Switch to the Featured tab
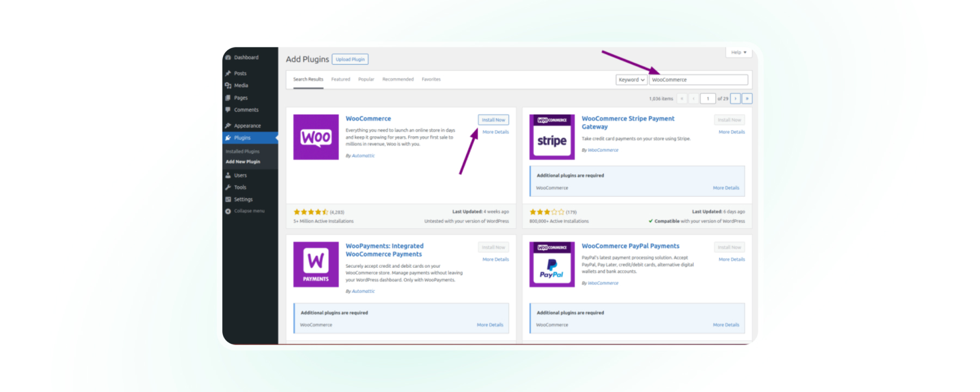980x392 pixels. (341, 79)
